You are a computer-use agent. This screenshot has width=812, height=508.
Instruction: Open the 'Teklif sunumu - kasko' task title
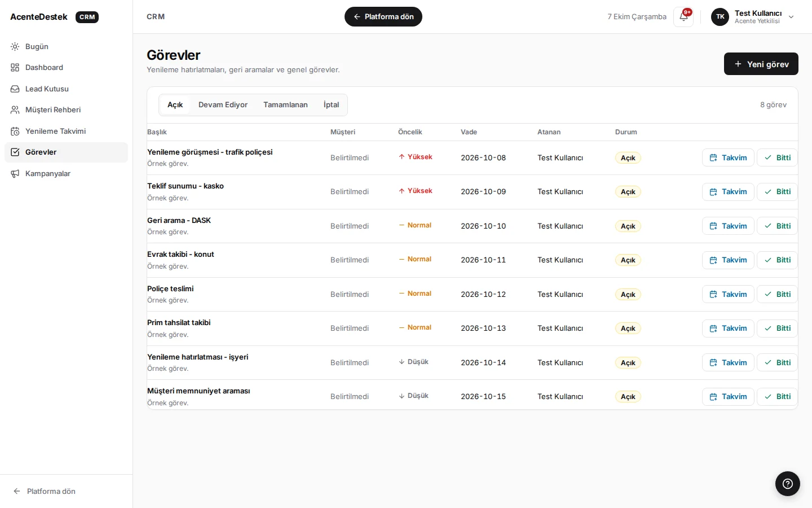click(186, 186)
